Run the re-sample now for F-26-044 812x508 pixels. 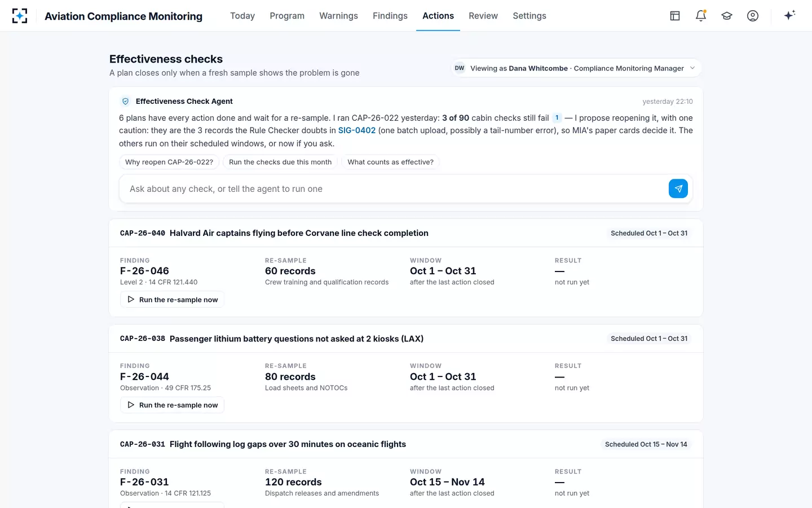(172, 405)
